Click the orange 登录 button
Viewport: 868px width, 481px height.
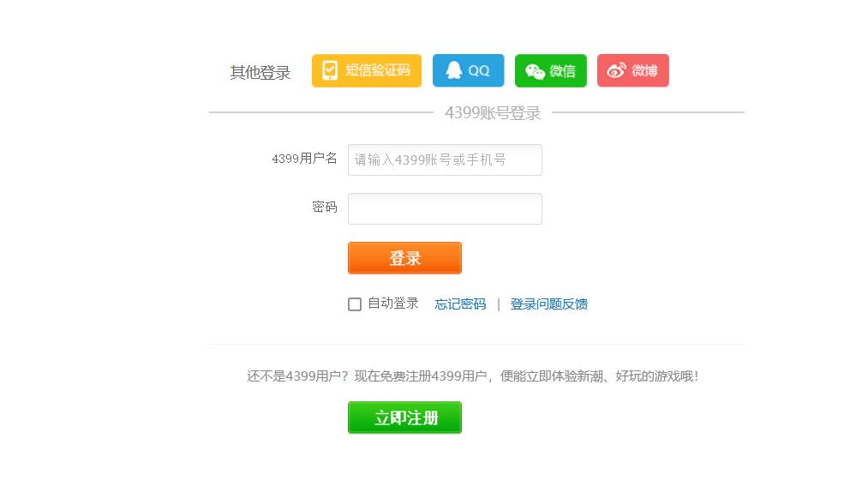coord(404,258)
